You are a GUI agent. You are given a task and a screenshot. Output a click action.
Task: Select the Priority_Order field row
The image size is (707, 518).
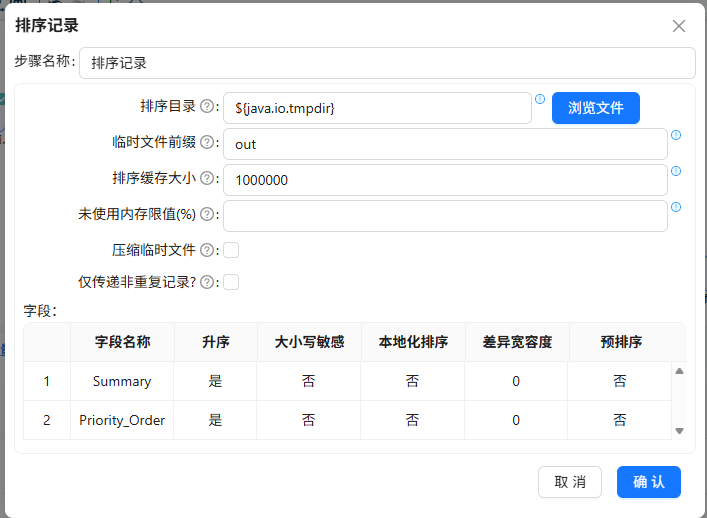(347, 420)
